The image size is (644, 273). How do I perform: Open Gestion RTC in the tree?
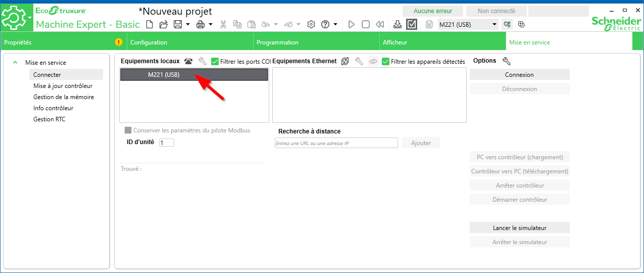(49, 119)
